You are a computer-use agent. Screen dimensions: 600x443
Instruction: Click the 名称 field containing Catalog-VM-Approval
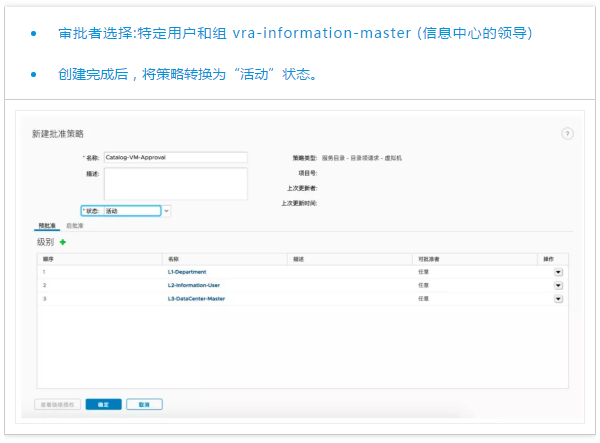coord(175,157)
